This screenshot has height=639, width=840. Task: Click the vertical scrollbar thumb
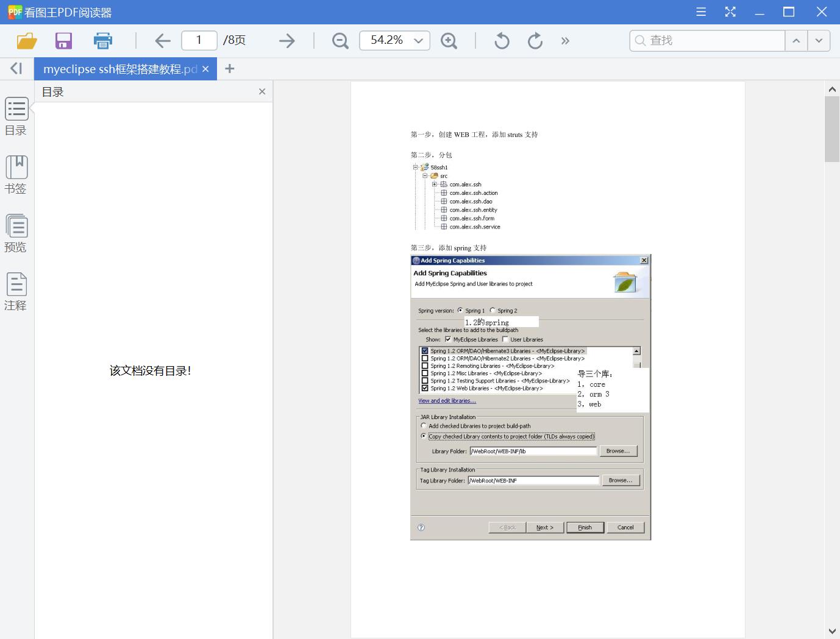[x=832, y=129]
